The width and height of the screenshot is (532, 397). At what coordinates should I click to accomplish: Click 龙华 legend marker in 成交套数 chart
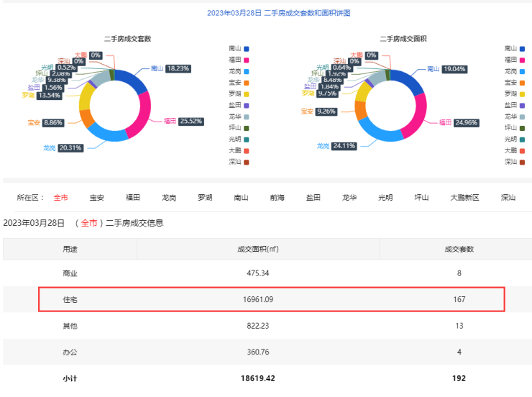click(x=247, y=117)
